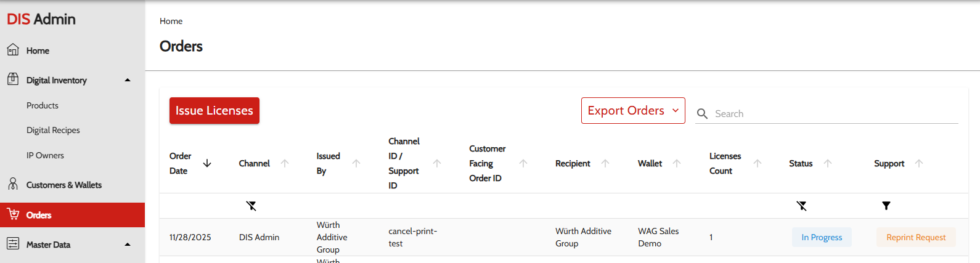The width and height of the screenshot is (980, 263).
Task: Collapse the Digital Inventory section
Action: point(128,80)
